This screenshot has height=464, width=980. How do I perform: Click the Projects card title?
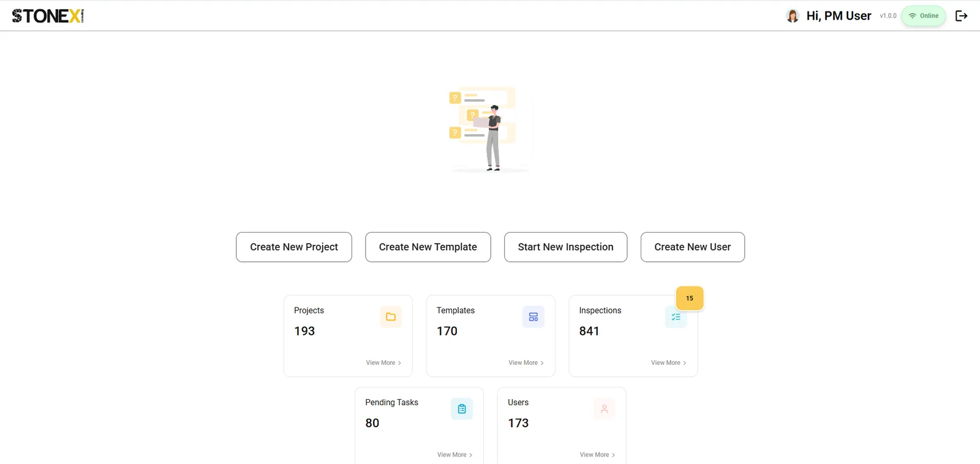309,310
